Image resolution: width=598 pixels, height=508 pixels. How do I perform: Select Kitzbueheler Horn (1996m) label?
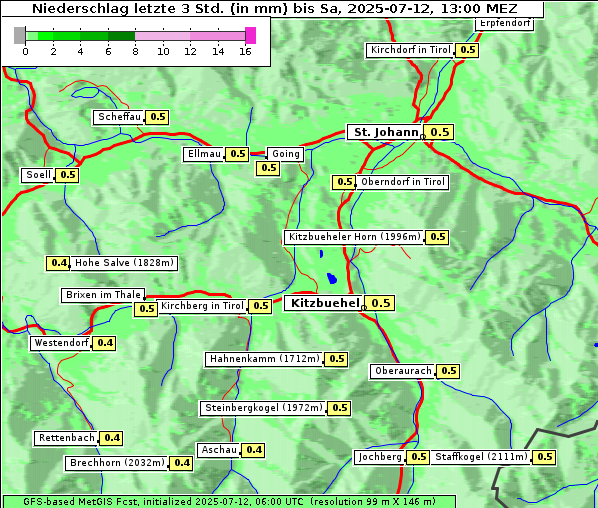click(354, 237)
